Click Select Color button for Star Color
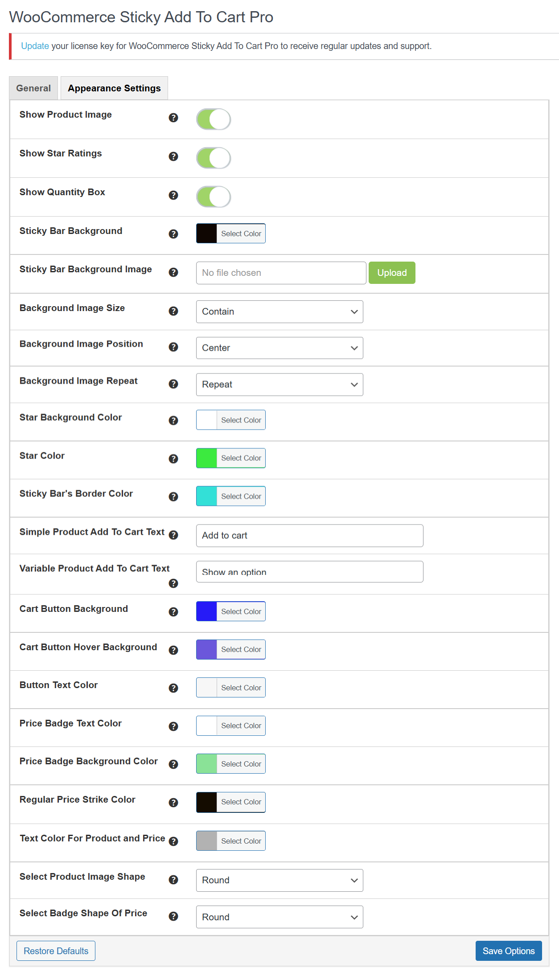The width and height of the screenshot is (559, 980). point(241,458)
